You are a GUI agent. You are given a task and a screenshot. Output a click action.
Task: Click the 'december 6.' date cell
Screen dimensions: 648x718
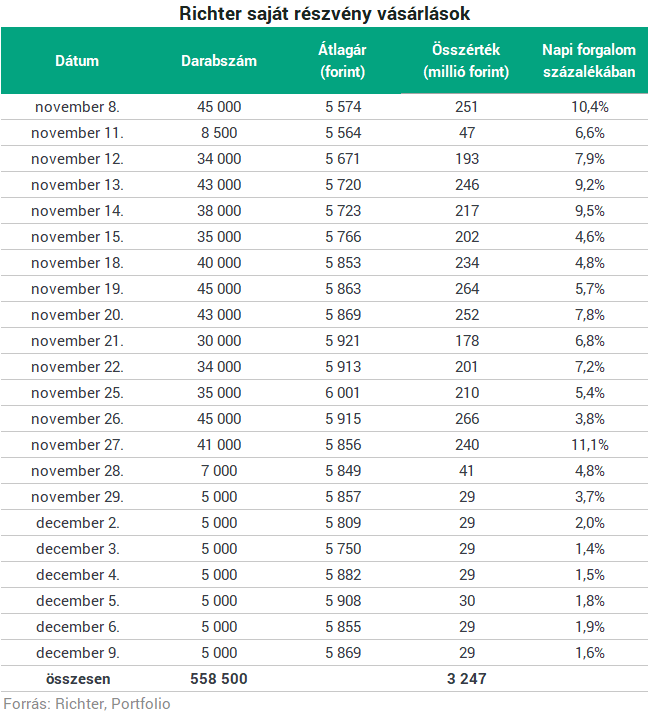pos(77,627)
